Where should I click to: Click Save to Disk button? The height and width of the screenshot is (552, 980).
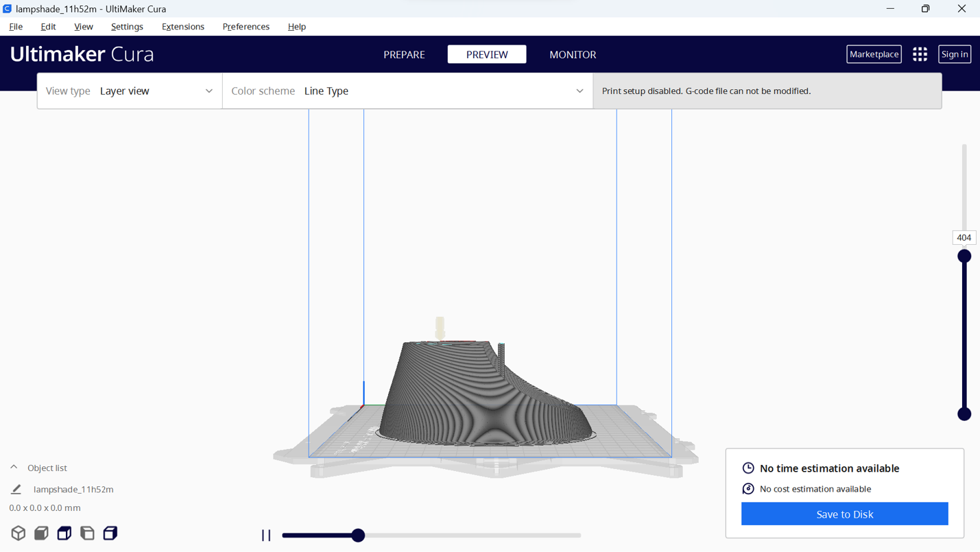click(844, 514)
